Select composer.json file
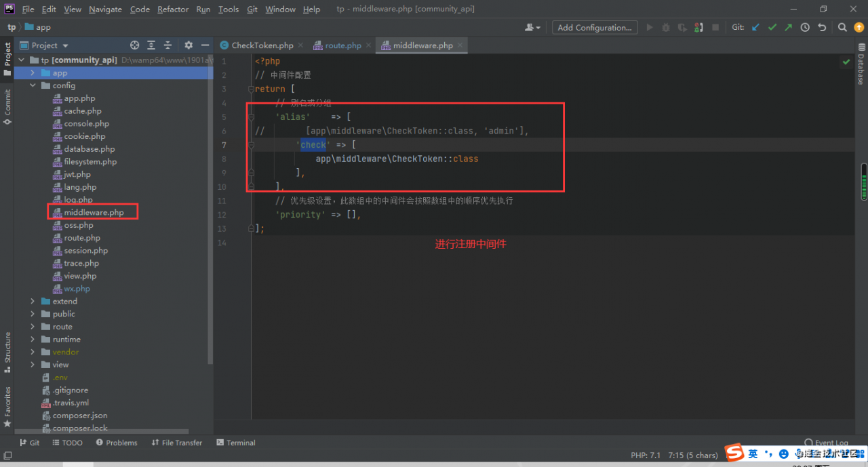The width and height of the screenshot is (868, 467). click(80, 415)
